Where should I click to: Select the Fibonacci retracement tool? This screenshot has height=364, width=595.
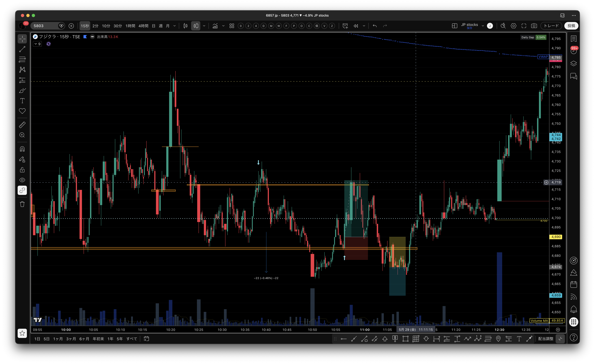tap(22, 59)
